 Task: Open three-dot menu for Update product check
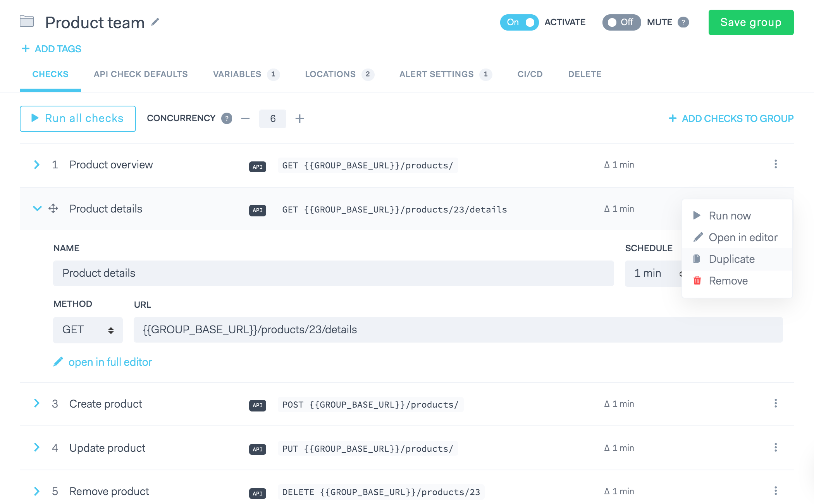point(775,447)
